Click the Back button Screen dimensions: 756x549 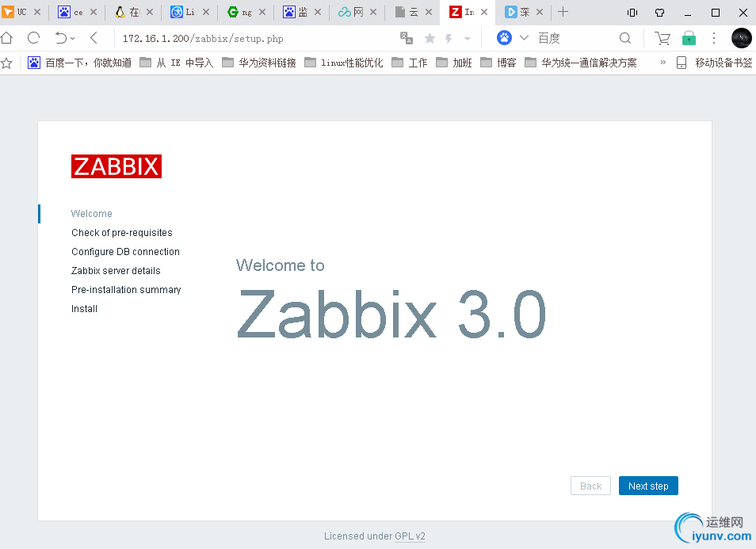click(x=590, y=486)
